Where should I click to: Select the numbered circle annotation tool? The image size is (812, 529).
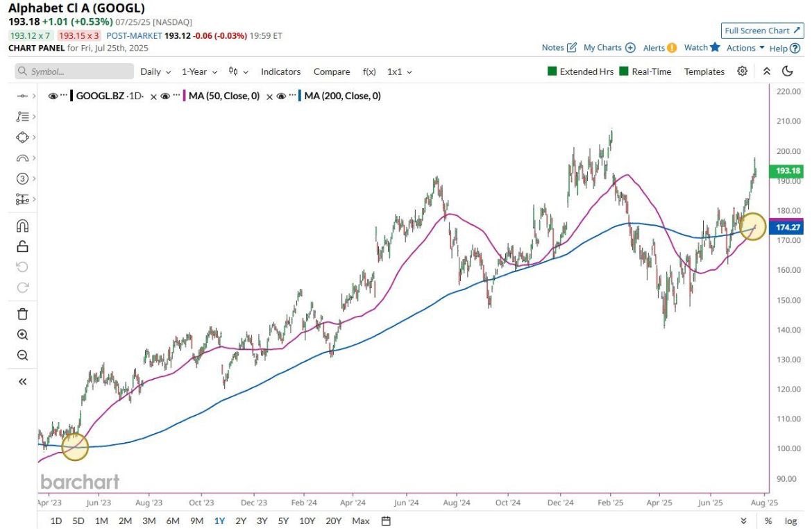(22, 178)
